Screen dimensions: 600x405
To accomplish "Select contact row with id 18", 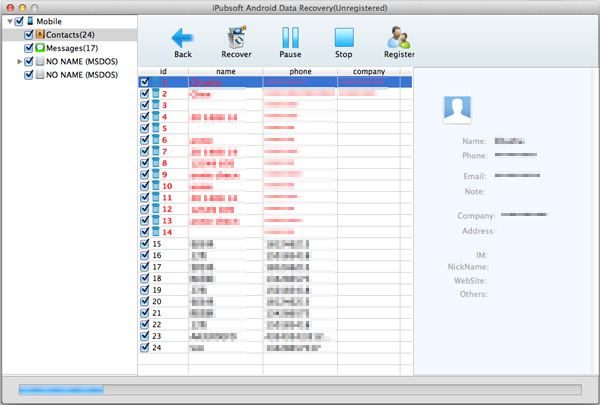I will pos(275,278).
